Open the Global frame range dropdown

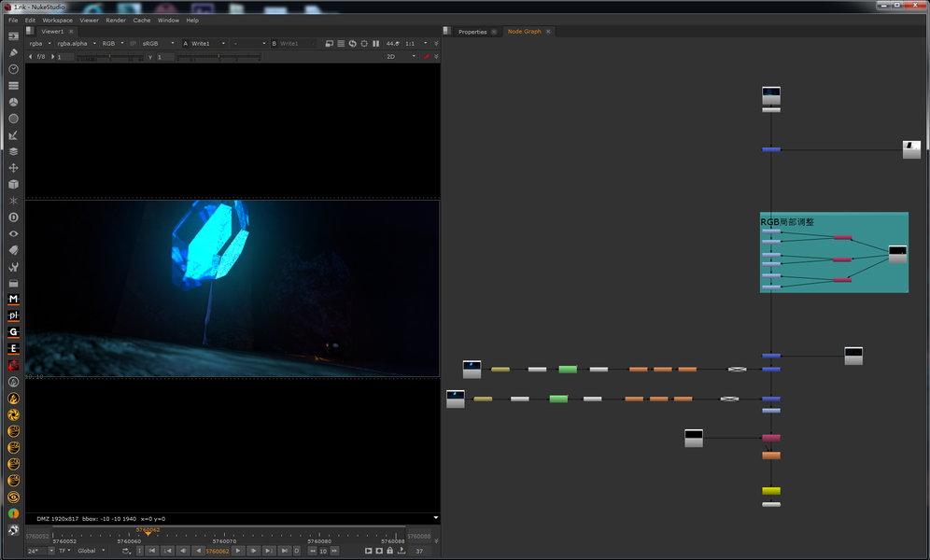(92, 551)
